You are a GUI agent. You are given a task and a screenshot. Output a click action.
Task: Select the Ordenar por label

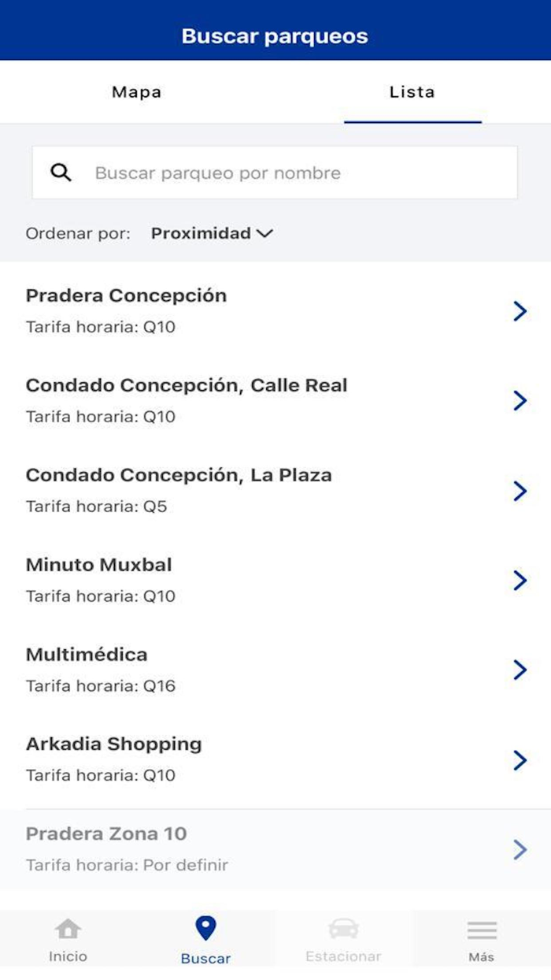77,233
